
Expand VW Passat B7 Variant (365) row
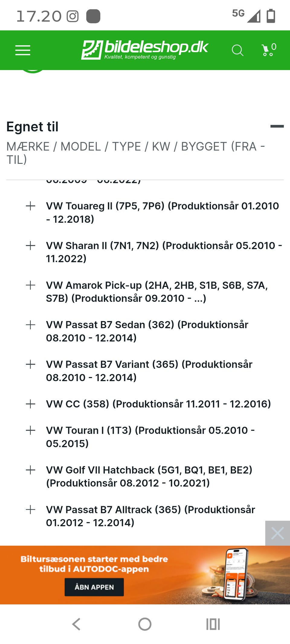pyautogui.click(x=31, y=364)
